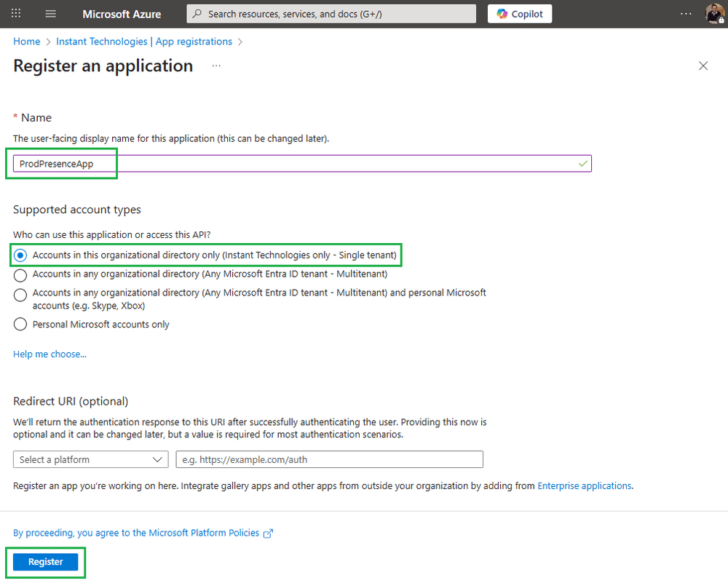Click the search magnifier icon

pos(197,14)
